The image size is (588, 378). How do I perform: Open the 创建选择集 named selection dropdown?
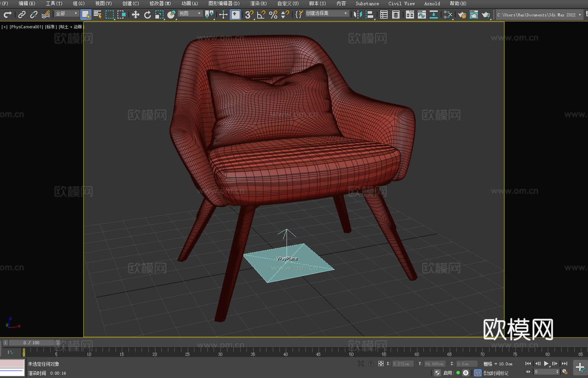click(327, 13)
